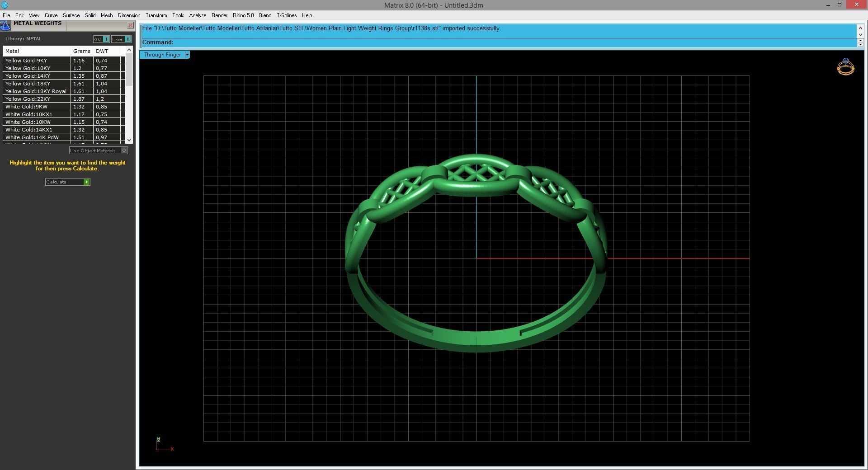This screenshot has height=470, width=868.
Task: Open the Mesh menu
Action: click(x=107, y=15)
